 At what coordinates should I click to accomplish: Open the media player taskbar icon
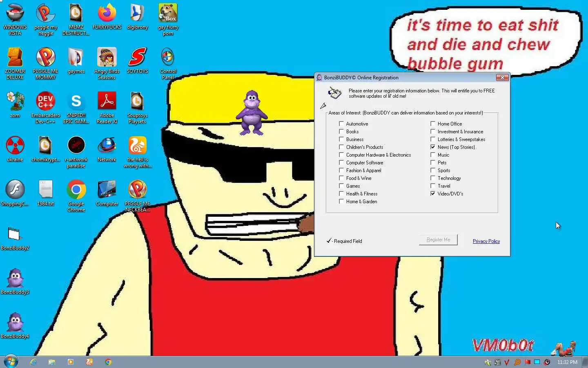tap(71, 362)
